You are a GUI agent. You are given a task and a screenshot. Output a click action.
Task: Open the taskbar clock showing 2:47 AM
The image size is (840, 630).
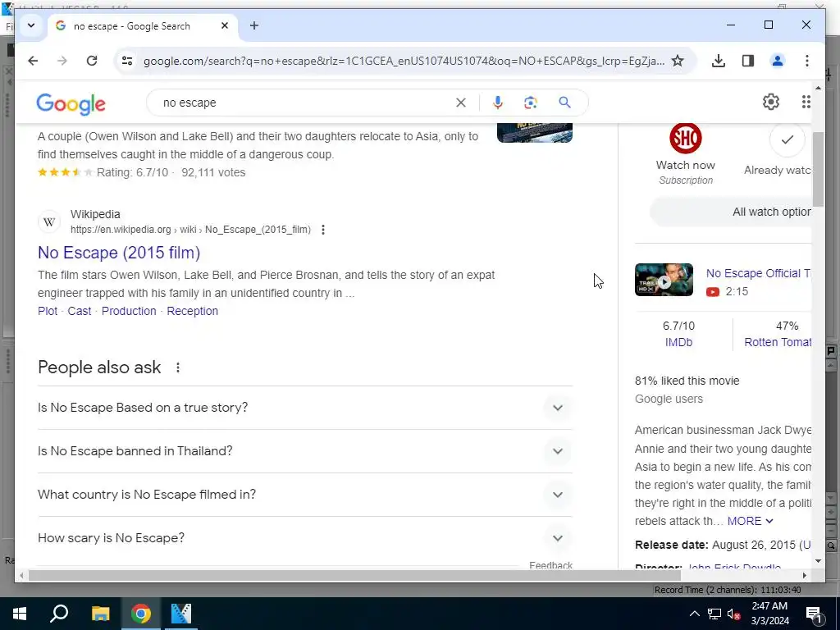coord(769,614)
